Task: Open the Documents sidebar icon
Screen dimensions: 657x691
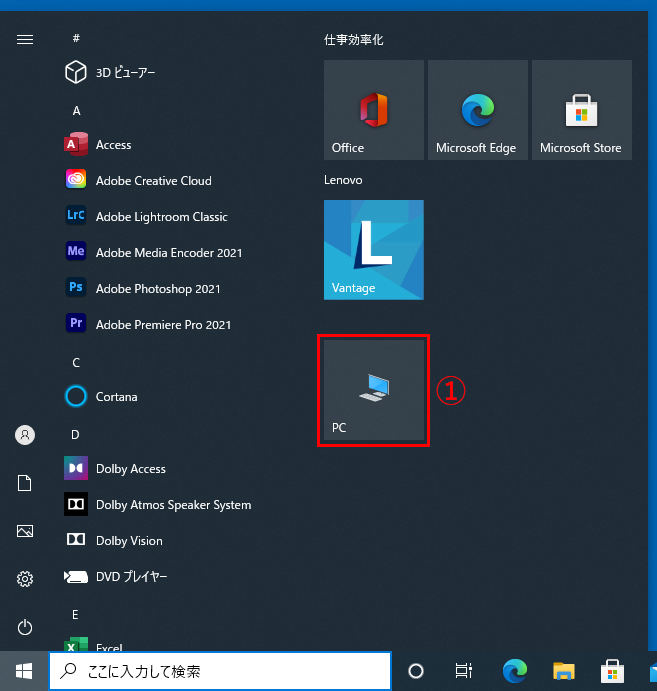Action: [25, 483]
